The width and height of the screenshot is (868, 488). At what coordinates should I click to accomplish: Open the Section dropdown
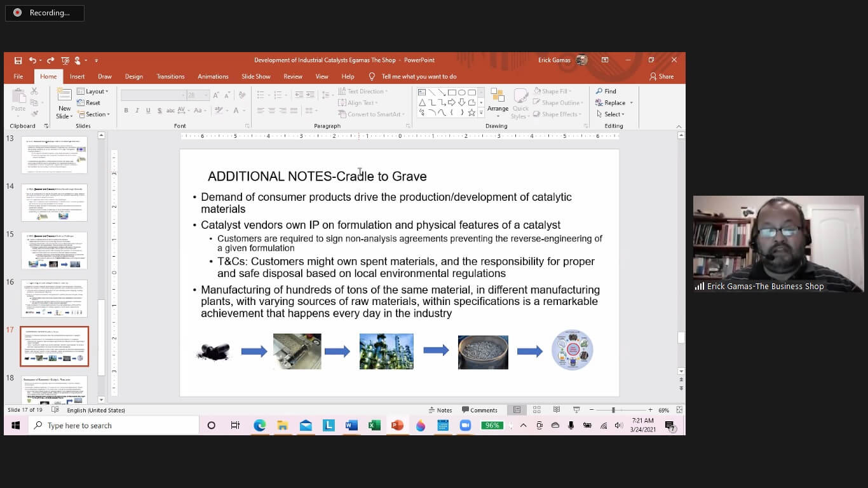click(93, 114)
